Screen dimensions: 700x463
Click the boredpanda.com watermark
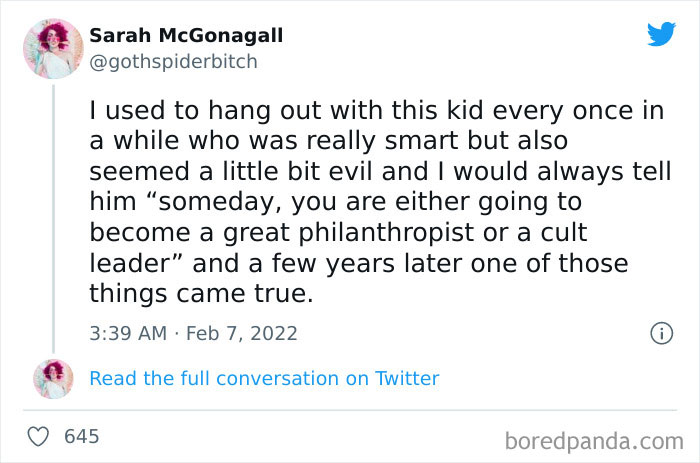click(596, 438)
